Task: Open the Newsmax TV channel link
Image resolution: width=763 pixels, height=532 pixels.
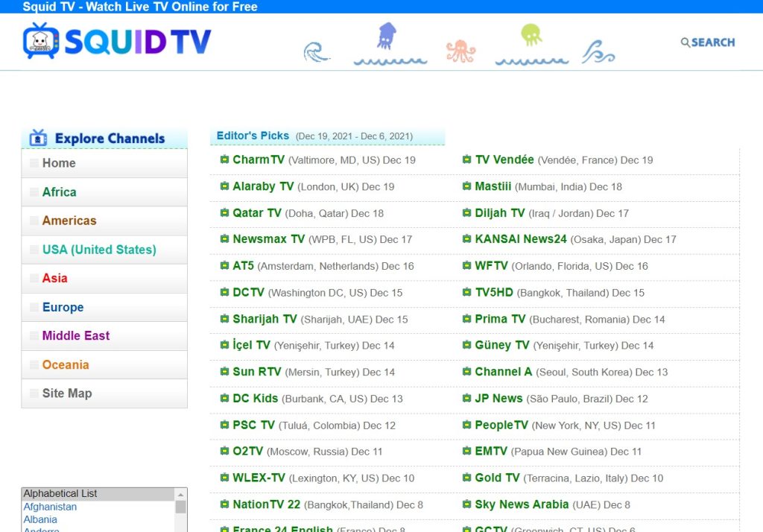Action: [268, 239]
